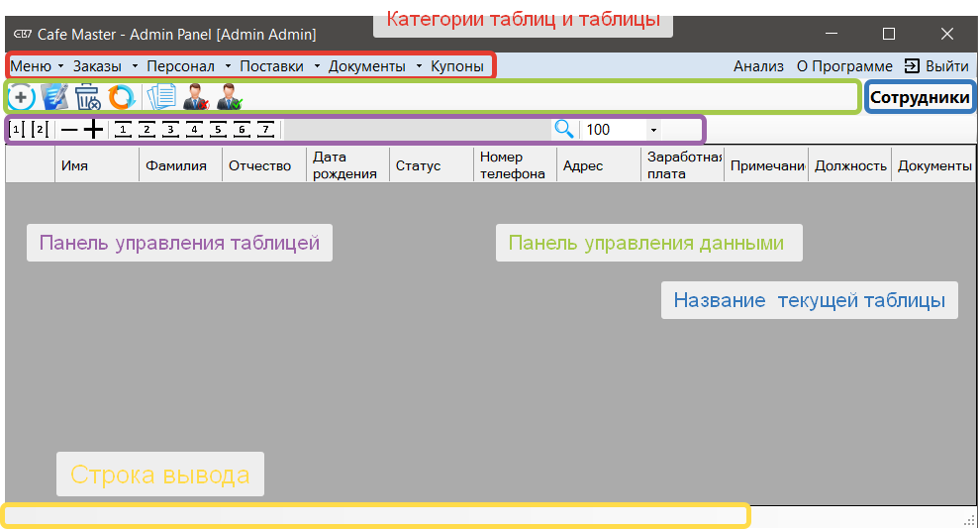Click the documents pages icon in the toolbar
Image resolution: width=980 pixels, height=529 pixels.
point(162,97)
